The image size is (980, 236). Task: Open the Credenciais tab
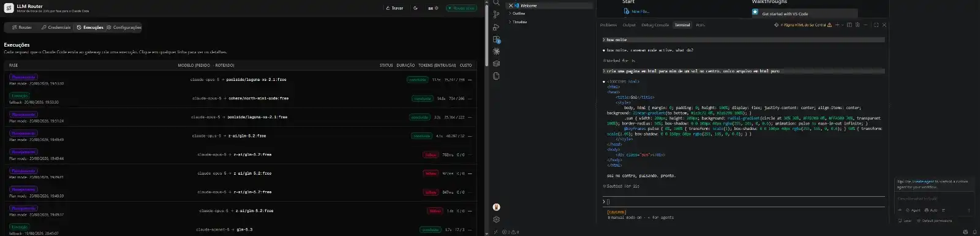(56, 27)
